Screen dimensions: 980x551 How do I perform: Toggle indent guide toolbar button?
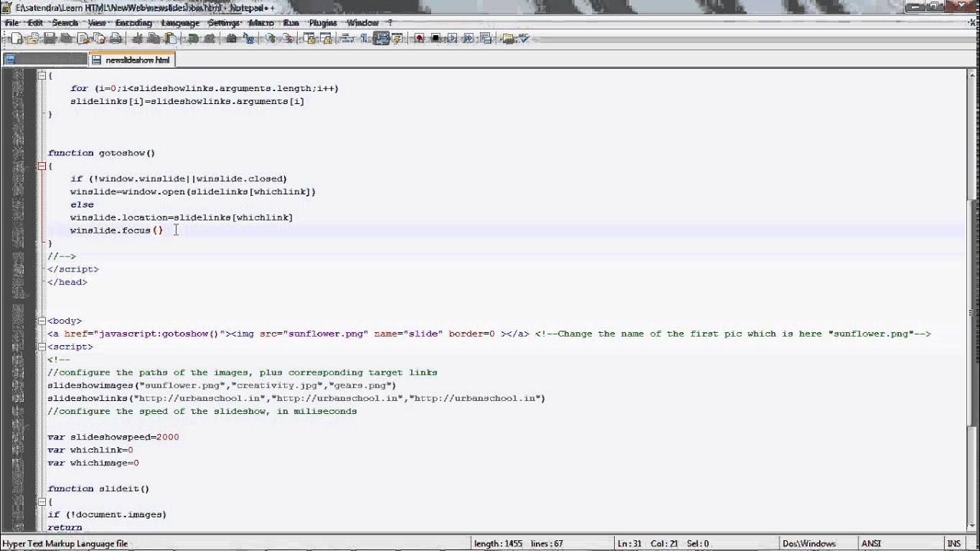pos(381,38)
